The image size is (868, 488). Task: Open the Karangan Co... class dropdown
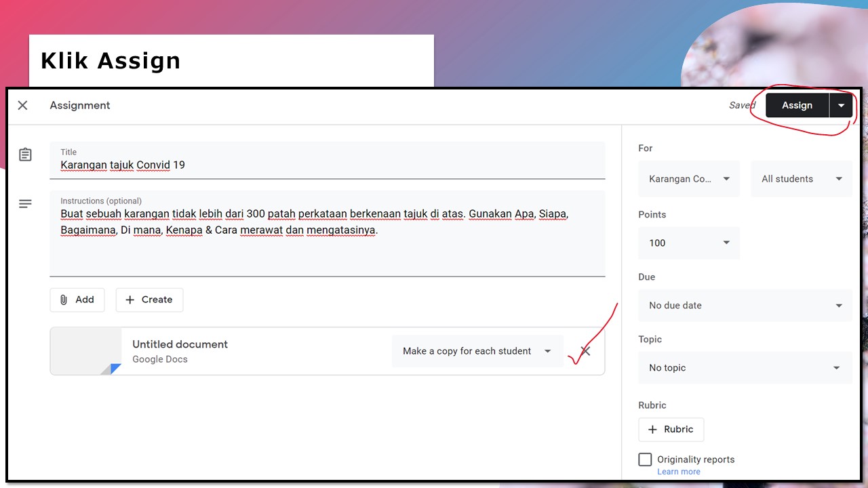(x=689, y=179)
